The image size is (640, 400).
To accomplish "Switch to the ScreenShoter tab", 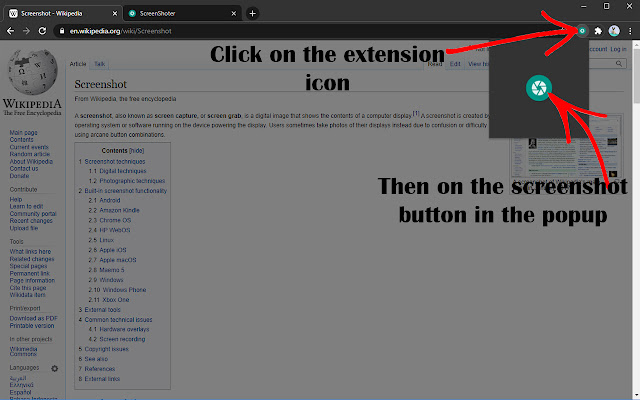I will 182,13.
